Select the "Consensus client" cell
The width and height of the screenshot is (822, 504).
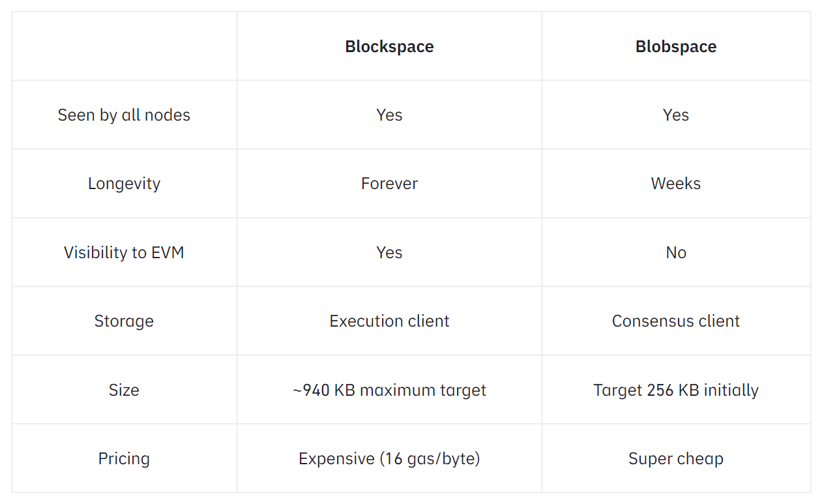(676, 321)
